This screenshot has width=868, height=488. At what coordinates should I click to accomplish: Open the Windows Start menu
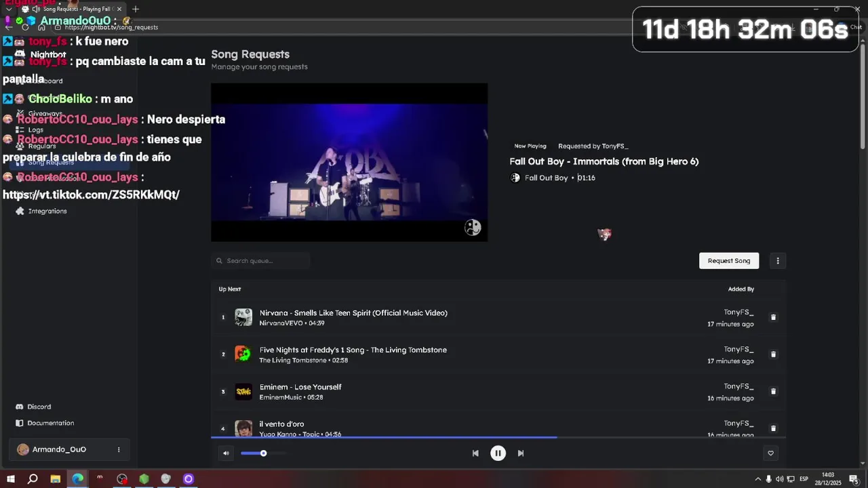tap(10, 479)
